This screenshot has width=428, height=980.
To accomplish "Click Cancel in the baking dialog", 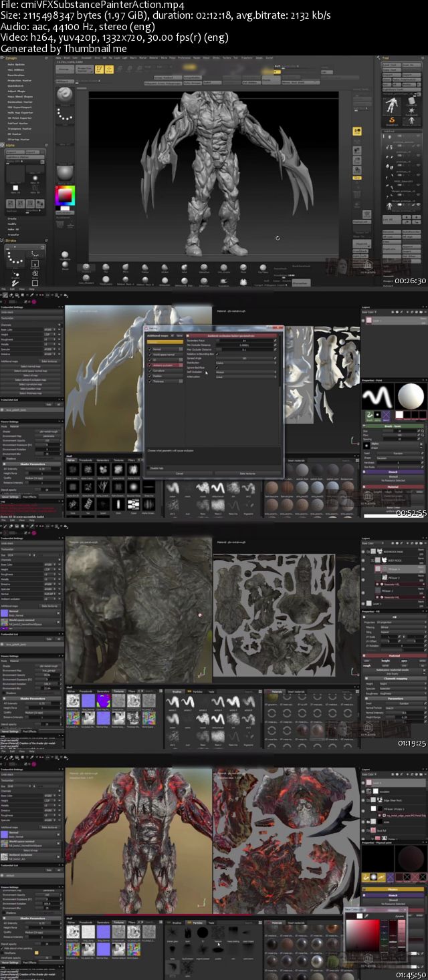I will click(179, 473).
